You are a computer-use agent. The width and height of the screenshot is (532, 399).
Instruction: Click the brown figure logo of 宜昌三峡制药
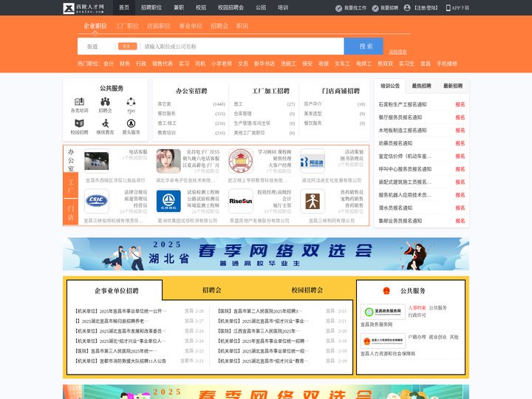pyautogui.click(x=313, y=201)
